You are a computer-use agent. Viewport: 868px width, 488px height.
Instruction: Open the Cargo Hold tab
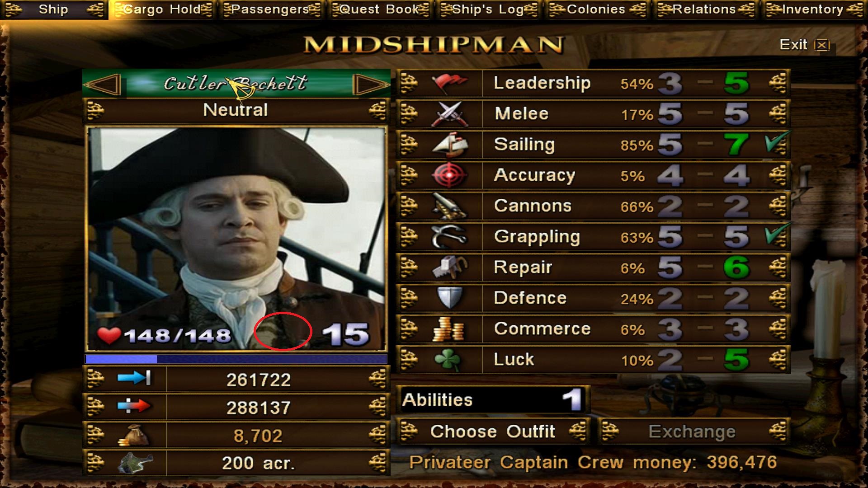pyautogui.click(x=162, y=9)
